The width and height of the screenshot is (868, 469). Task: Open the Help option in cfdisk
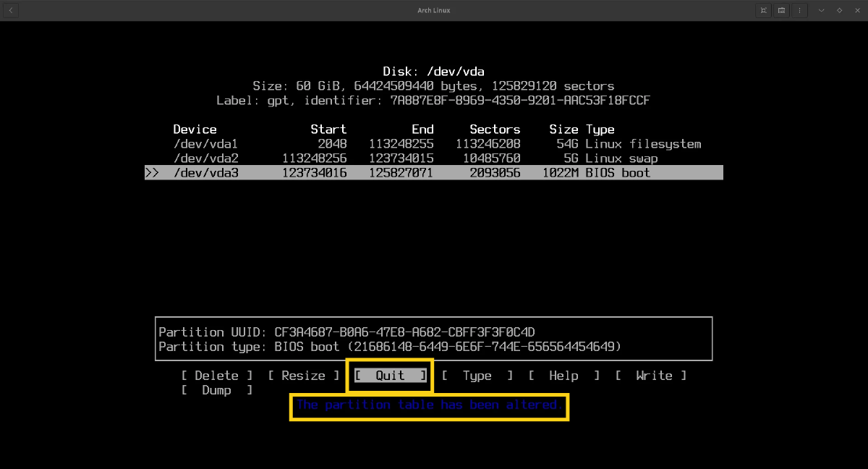[563, 376]
